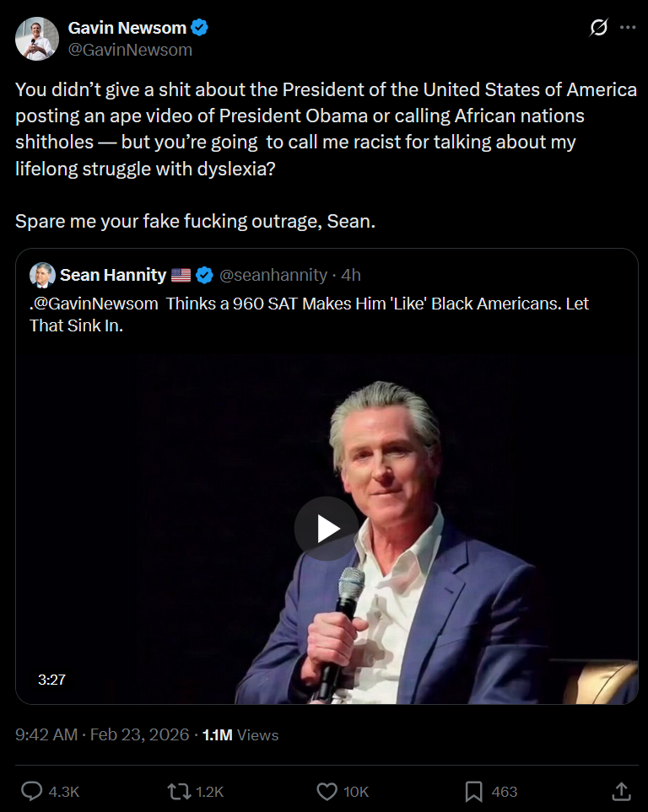Click the repost arrows icon
Image resolution: width=648 pixels, height=812 pixels.
179,791
